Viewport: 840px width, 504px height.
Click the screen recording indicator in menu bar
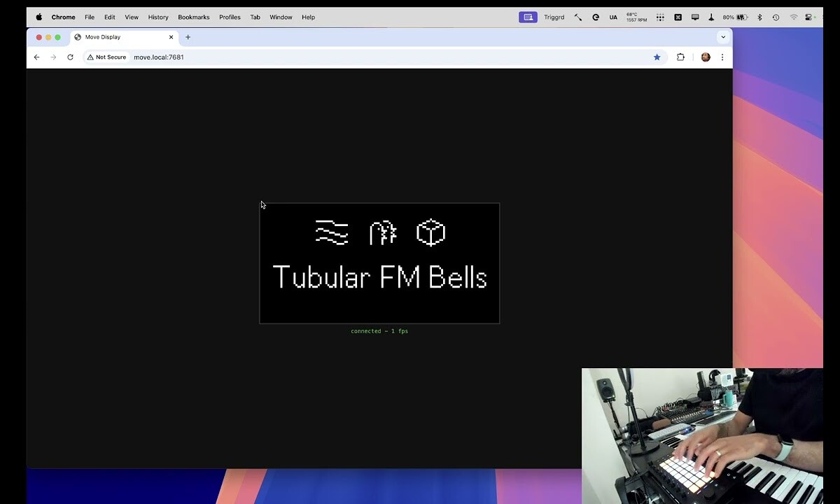point(528,17)
